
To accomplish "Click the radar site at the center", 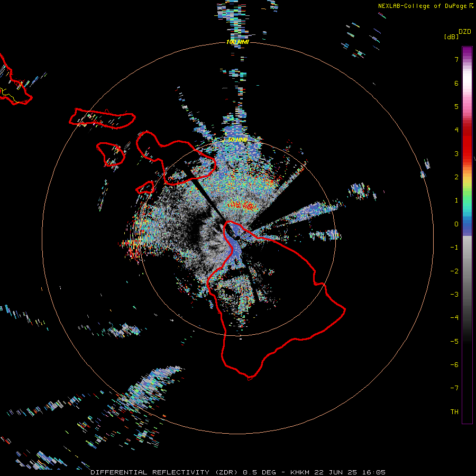I will click(x=237, y=237).
